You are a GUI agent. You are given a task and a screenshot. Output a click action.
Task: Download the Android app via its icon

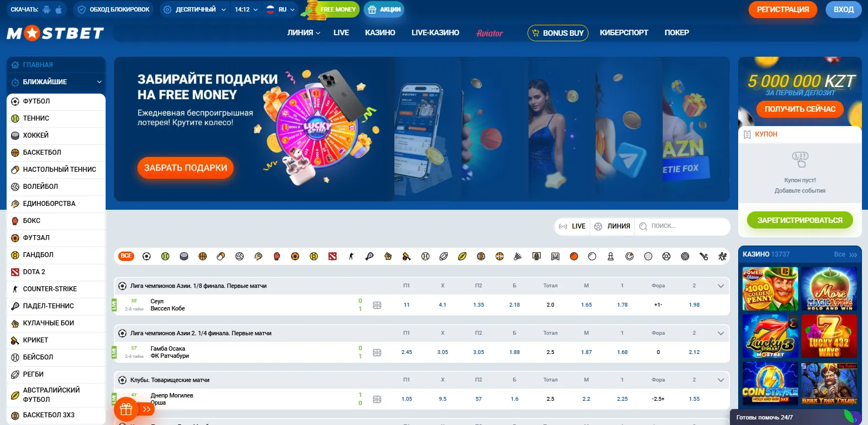[x=47, y=9]
